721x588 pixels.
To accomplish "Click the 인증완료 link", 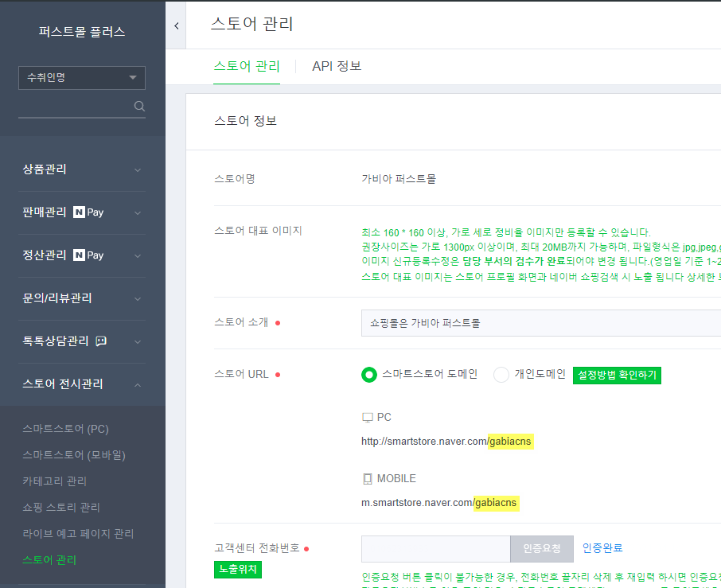I will tap(602, 548).
